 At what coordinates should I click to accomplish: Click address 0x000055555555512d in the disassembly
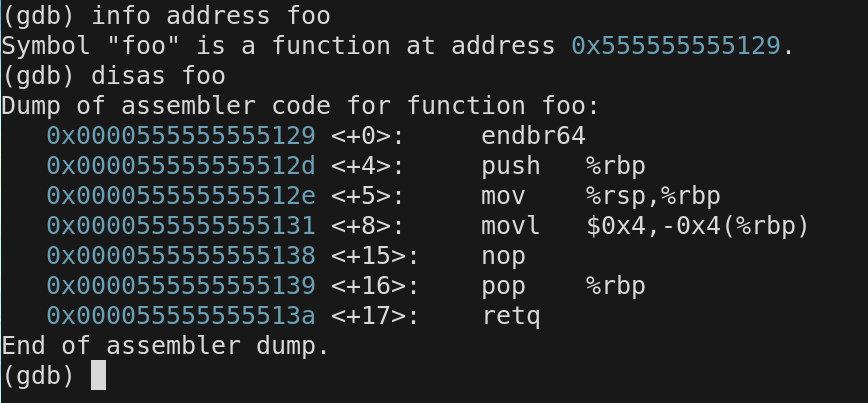coord(180,165)
